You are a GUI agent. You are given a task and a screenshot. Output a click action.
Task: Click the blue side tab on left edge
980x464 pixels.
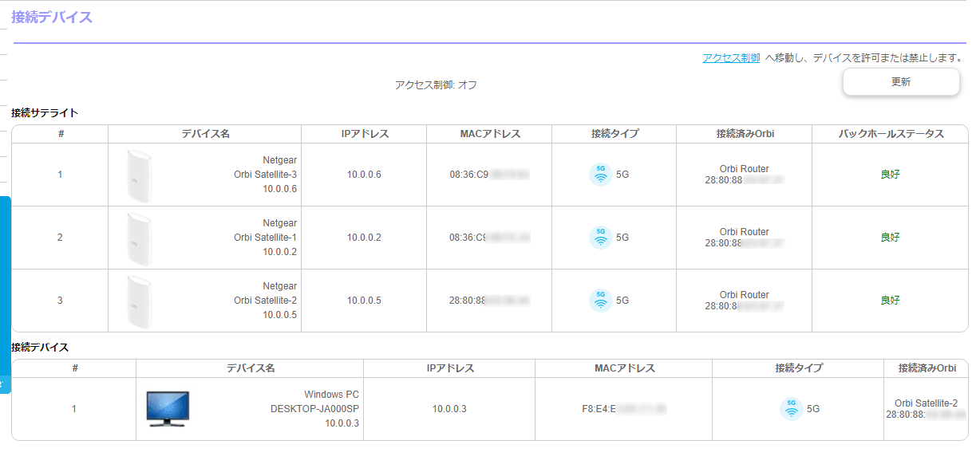point(5,295)
